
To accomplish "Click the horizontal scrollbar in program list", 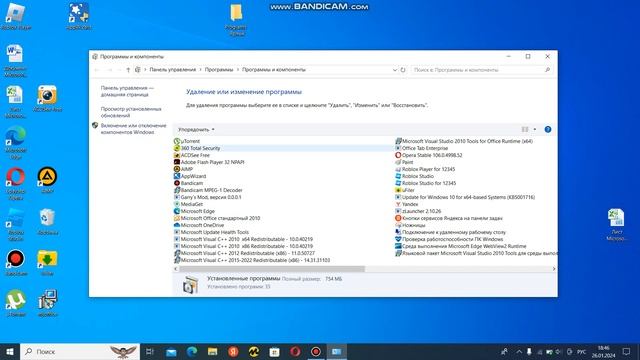I will 272,269.
